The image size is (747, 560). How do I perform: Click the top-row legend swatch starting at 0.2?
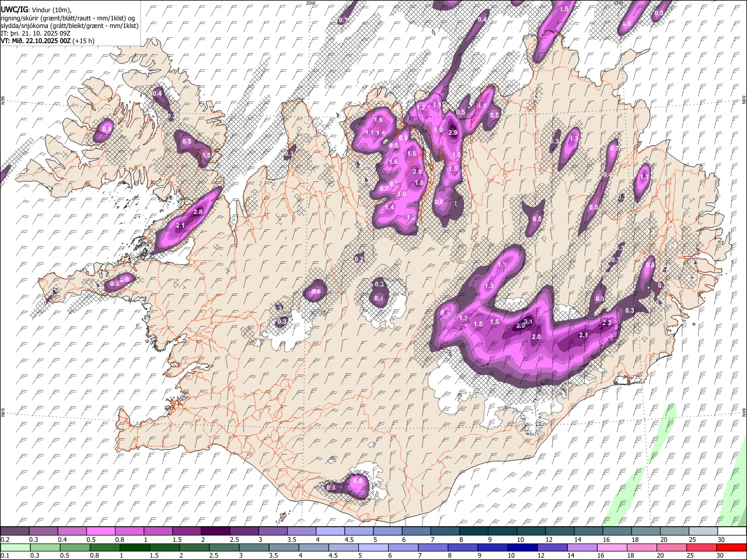coord(15,531)
